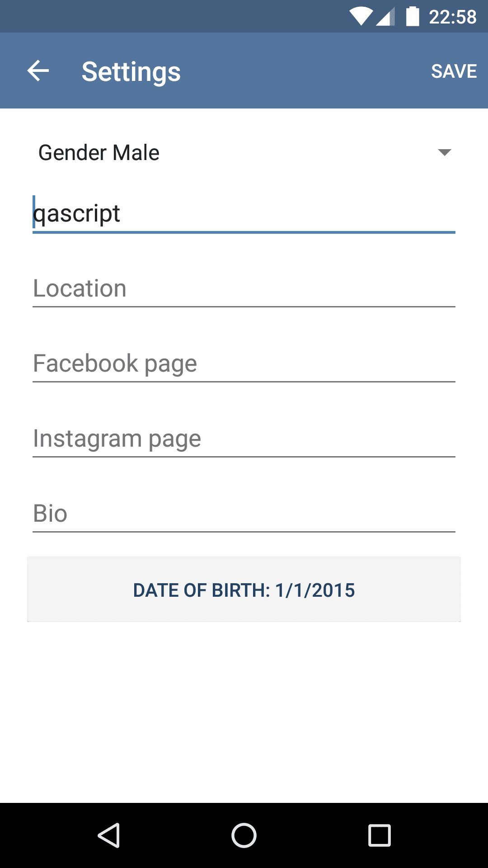Open recent apps with square button
The width and height of the screenshot is (488, 868).
pyautogui.click(x=380, y=835)
